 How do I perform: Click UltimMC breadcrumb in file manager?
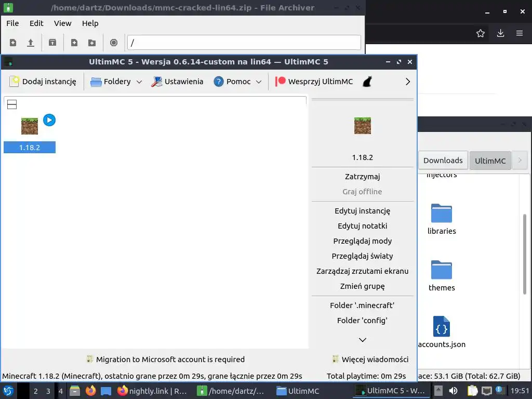pyautogui.click(x=490, y=161)
